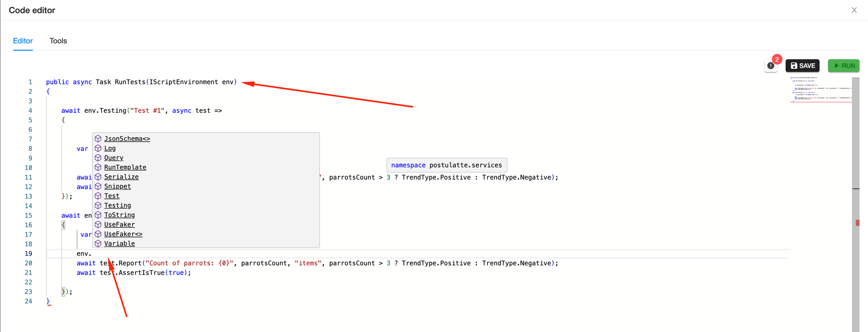Image resolution: width=868 pixels, height=332 pixels.
Task: Click the code minimap preview
Action: point(821,90)
